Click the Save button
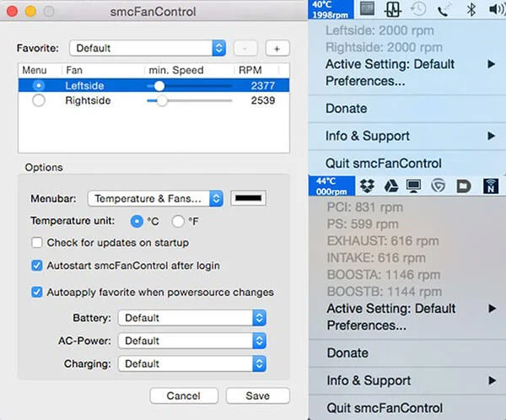The width and height of the screenshot is (506, 420). (258, 396)
